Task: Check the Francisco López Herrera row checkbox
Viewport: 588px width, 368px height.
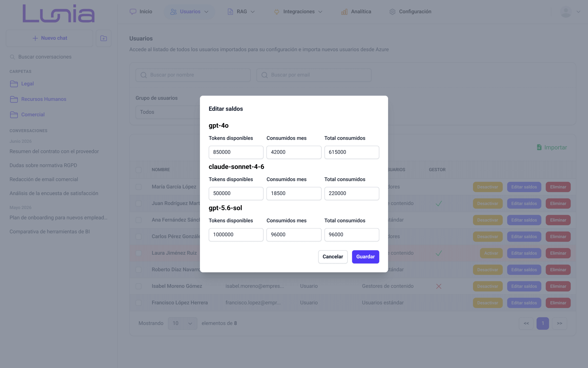Action: tap(139, 303)
